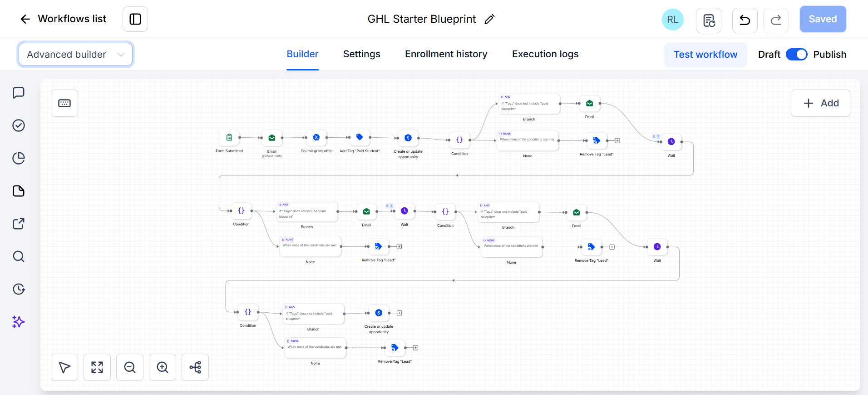The width and height of the screenshot is (868, 395).
Task: Open the Enrollment history tab
Action: [446, 54]
